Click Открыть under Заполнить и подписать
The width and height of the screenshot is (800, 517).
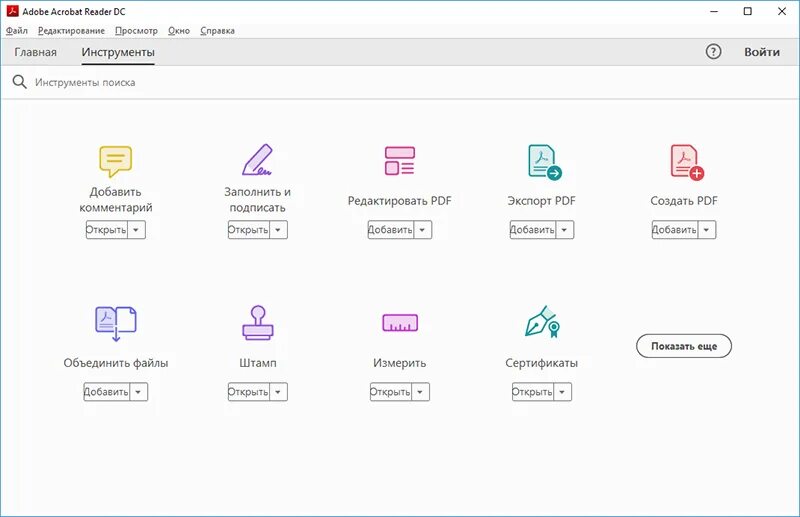coord(248,230)
